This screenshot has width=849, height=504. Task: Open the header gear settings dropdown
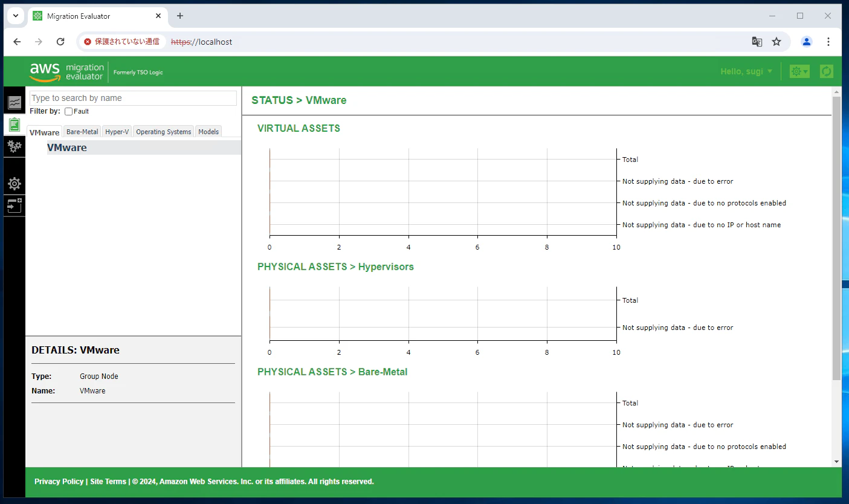(x=799, y=71)
